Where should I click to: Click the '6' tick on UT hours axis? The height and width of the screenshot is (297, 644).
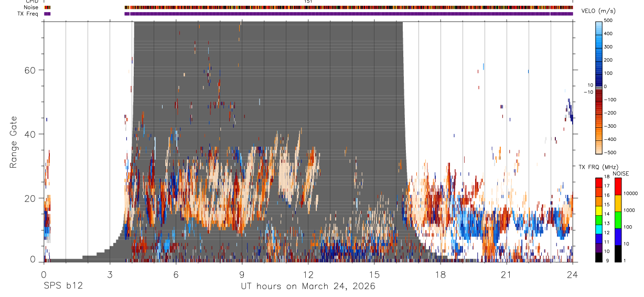click(176, 274)
